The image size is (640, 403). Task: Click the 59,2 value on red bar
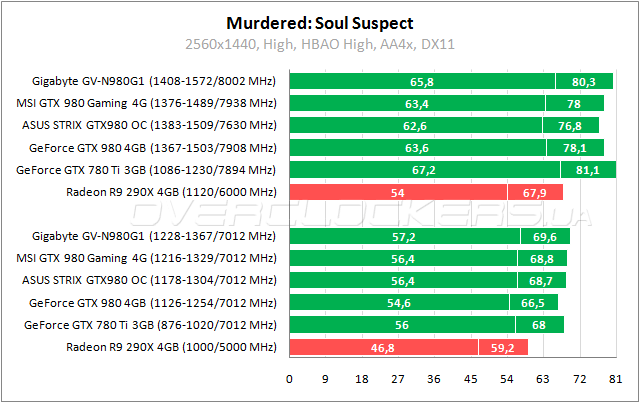click(x=502, y=348)
